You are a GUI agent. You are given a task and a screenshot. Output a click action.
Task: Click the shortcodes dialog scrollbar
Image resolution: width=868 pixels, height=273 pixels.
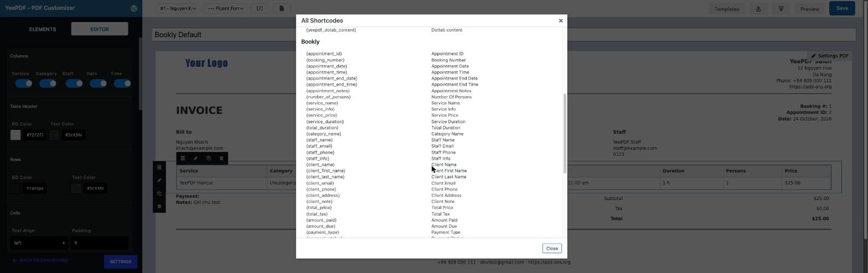pos(565,133)
